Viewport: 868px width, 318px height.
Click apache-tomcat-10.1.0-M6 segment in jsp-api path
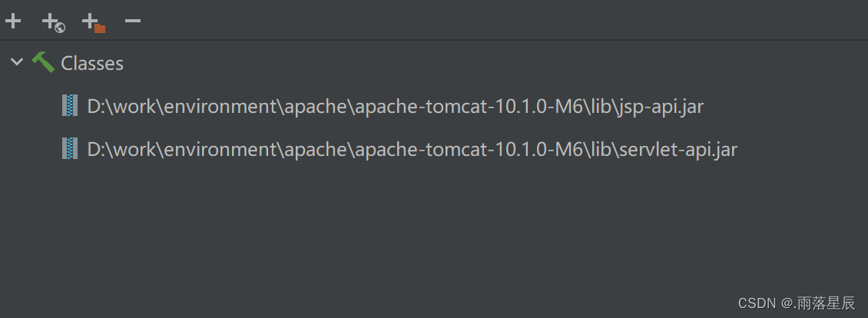point(469,106)
